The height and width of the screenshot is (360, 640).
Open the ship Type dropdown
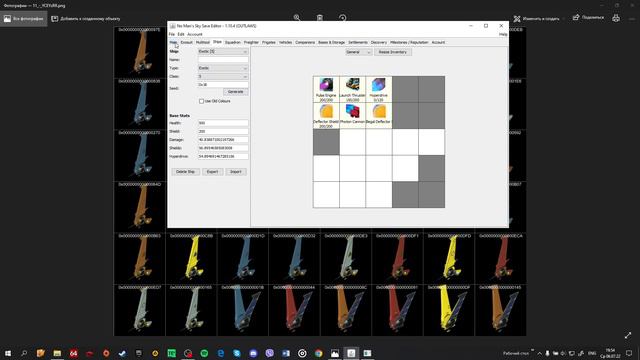point(223,68)
